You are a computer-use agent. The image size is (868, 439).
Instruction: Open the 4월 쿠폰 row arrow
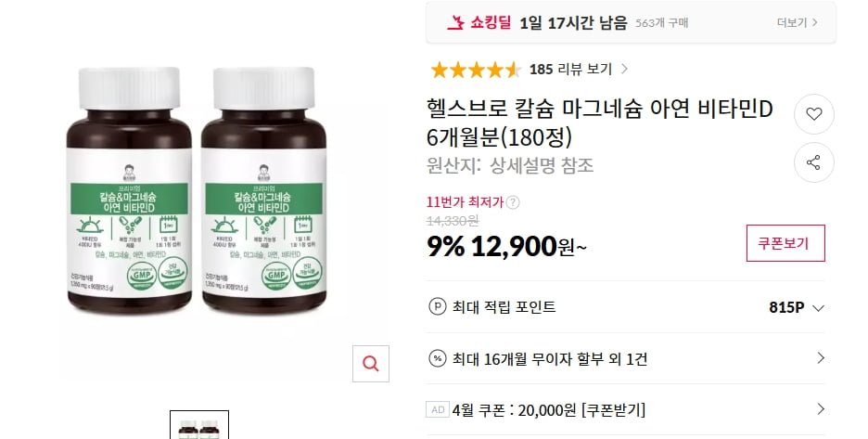click(821, 409)
